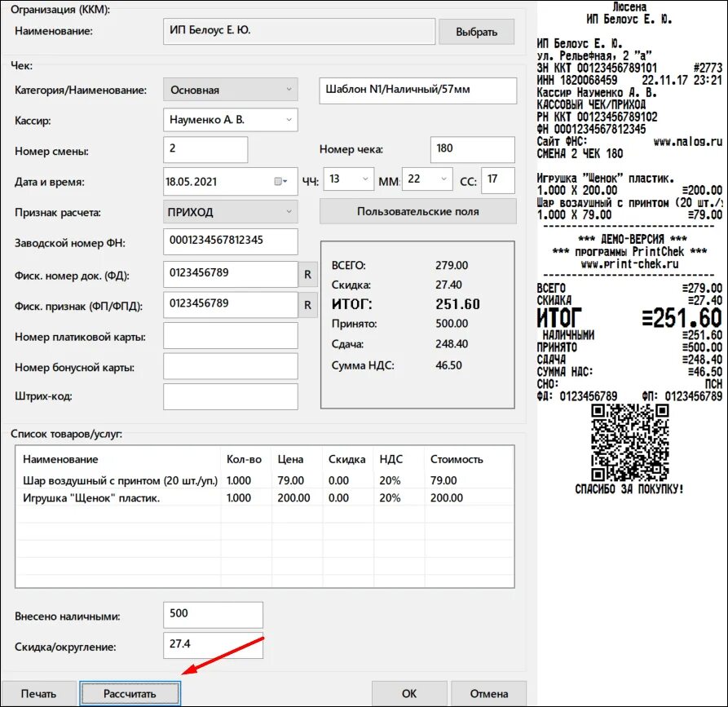The height and width of the screenshot is (707, 728).
Task: Click the Номер смены field
Action: (205, 149)
